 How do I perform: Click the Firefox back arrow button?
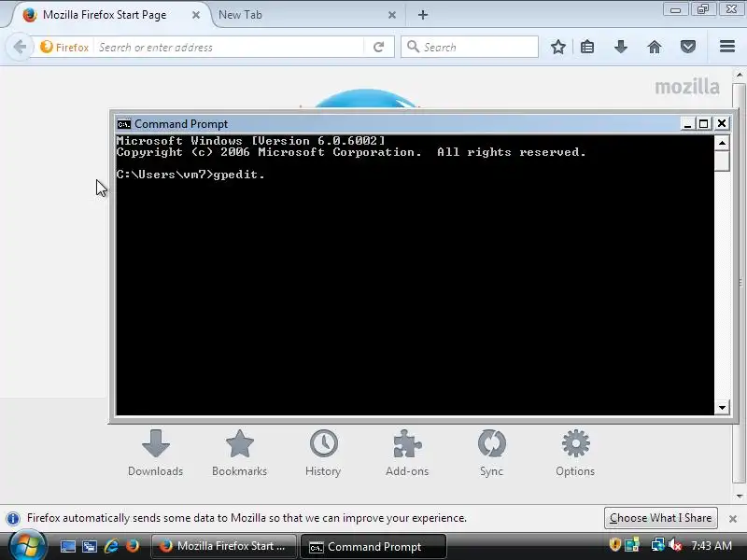(20, 48)
